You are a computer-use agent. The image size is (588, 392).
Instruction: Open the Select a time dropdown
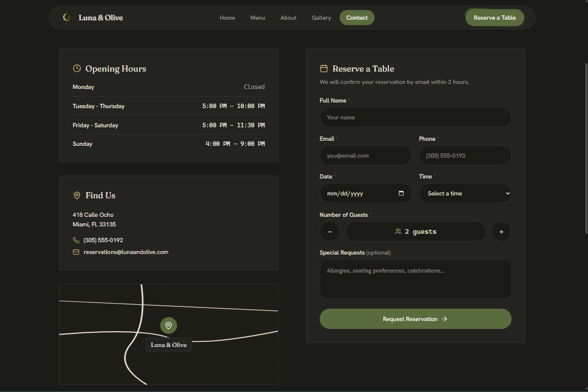[465, 193]
